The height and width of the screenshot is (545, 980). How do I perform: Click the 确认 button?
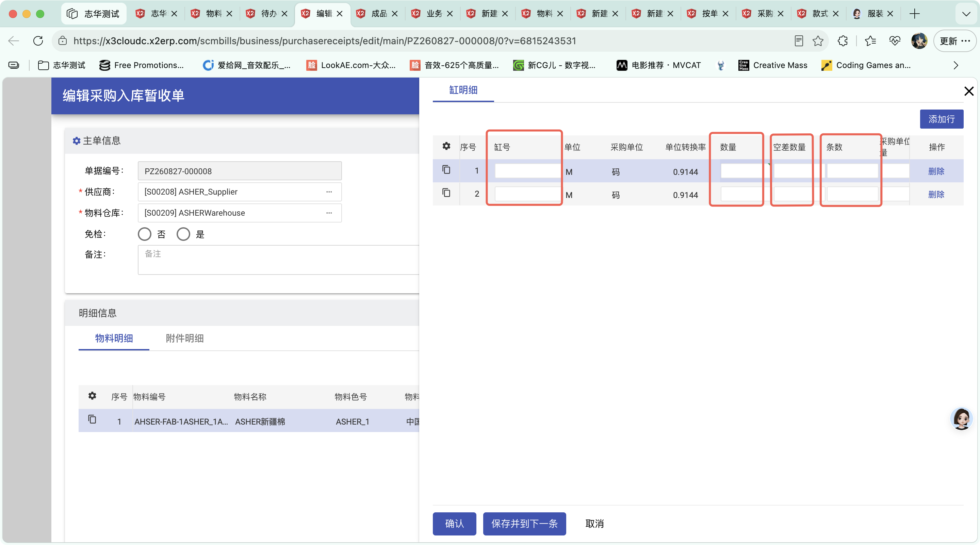[x=454, y=523]
